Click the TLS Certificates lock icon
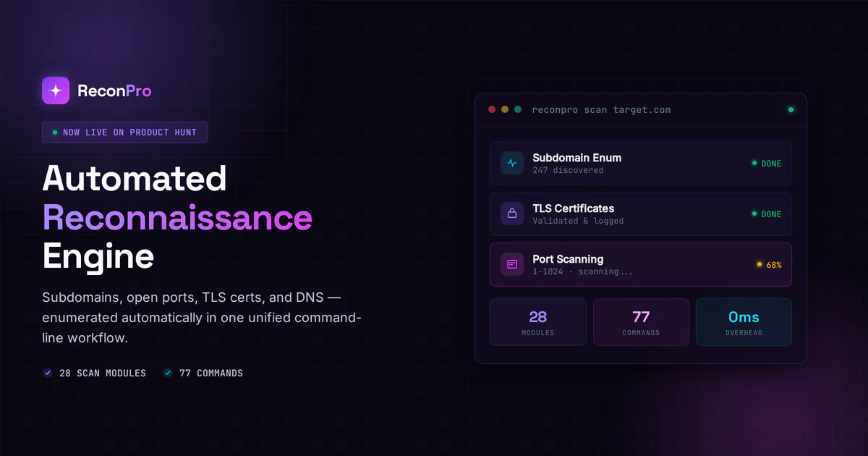This screenshot has width=868, height=456. 512,214
